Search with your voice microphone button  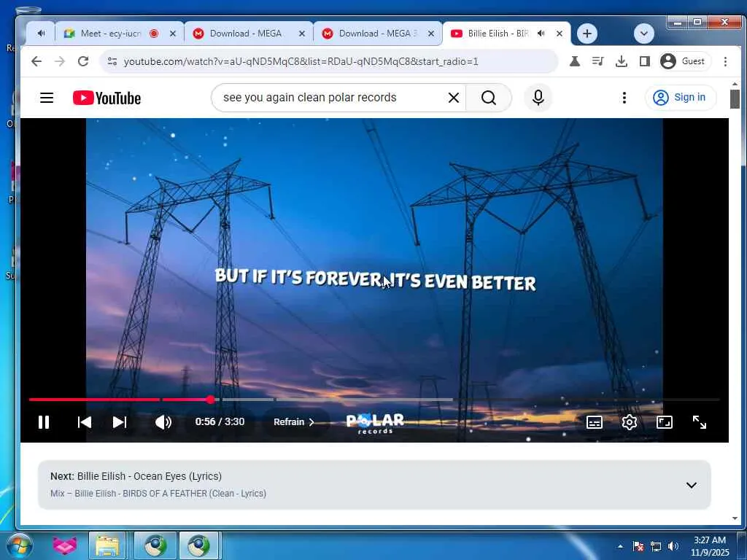(538, 98)
